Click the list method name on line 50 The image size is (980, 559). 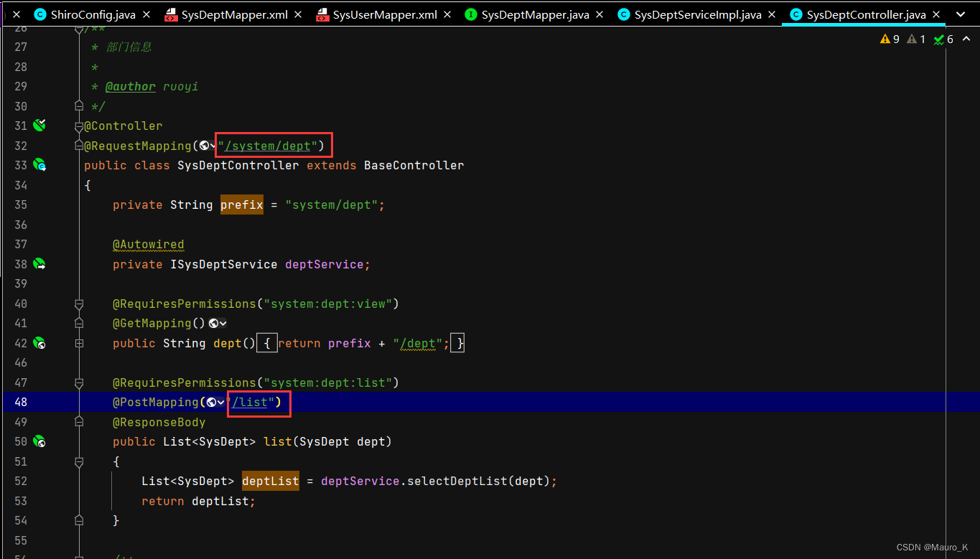click(x=278, y=441)
